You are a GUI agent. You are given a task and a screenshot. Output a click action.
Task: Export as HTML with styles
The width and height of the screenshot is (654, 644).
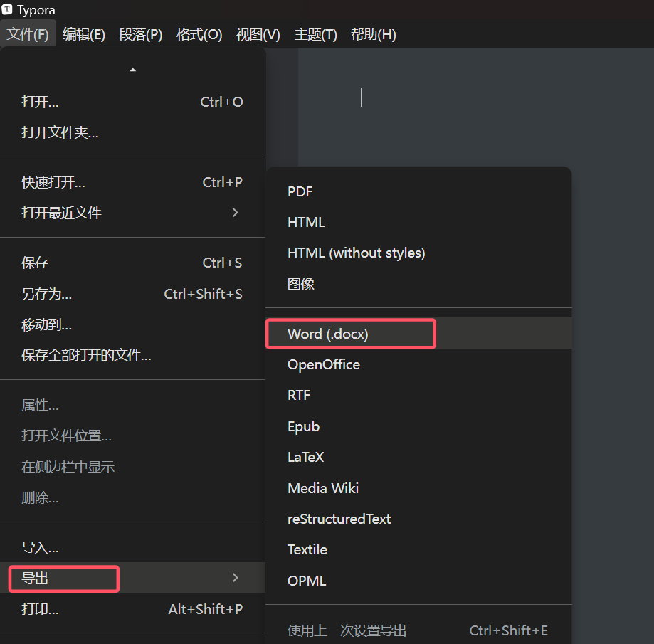[x=418, y=222]
